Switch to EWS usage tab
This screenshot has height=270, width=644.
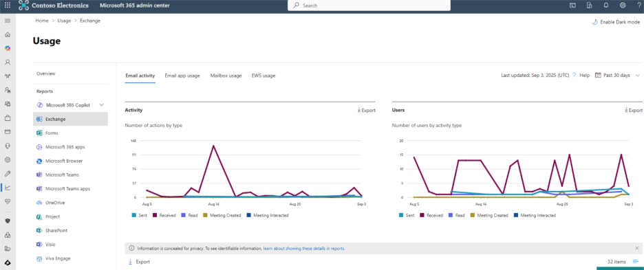pos(264,76)
